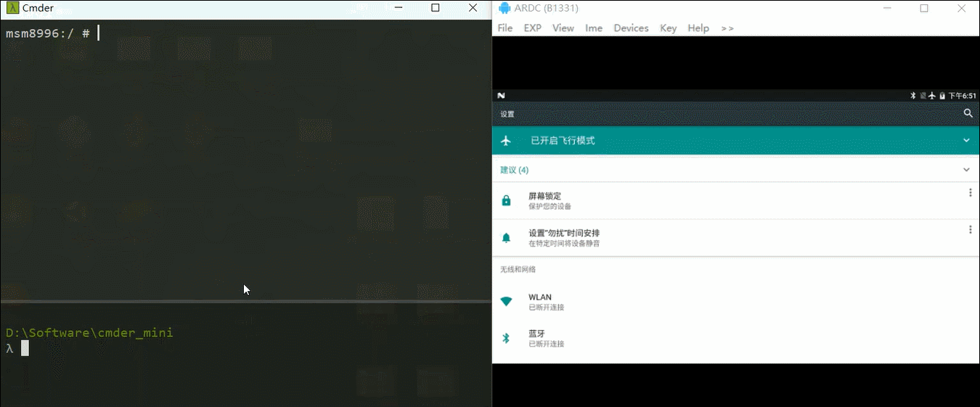The image size is (980, 407).
Task: Minimize the ARDC window
Action: click(887, 8)
